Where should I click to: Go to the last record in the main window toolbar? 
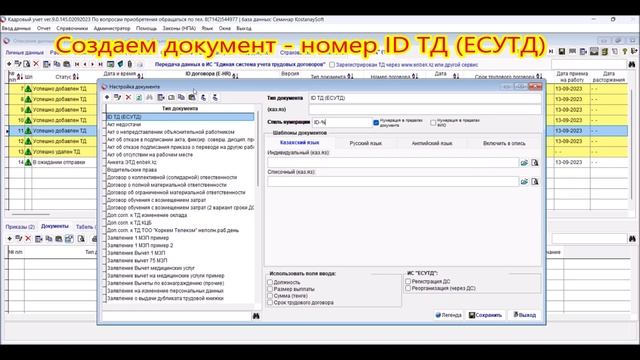click(x=100, y=64)
